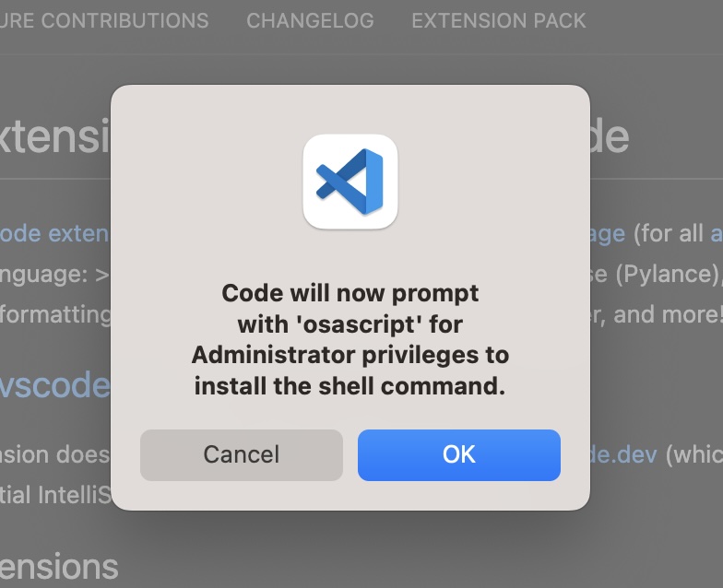Click the OK button in the dialog
This screenshot has height=588, width=723.
tap(459, 455)
